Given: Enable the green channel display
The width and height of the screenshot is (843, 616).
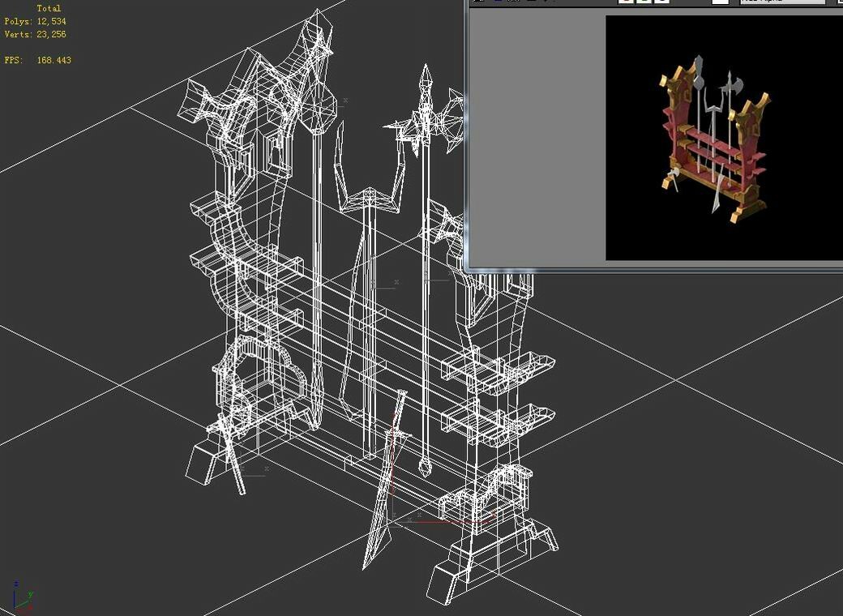Looking at the screenshot, I should coord(644,3).
